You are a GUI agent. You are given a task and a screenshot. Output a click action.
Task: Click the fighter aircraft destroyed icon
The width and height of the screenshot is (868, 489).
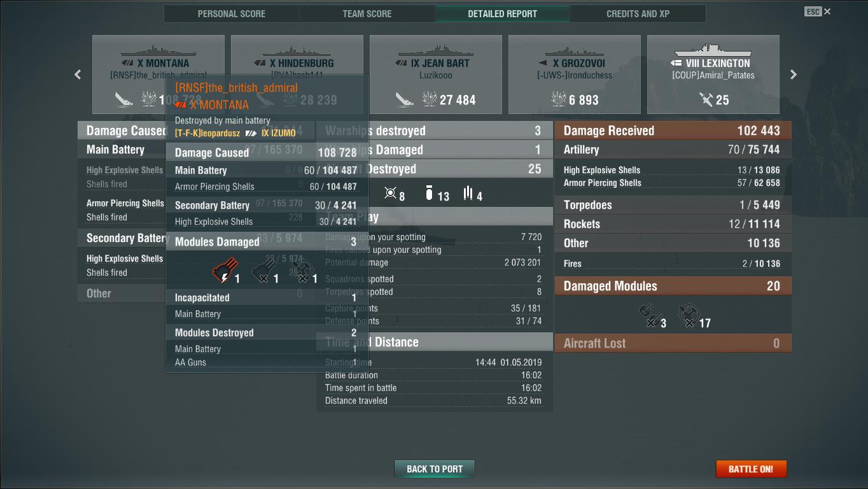click(391, 193)
